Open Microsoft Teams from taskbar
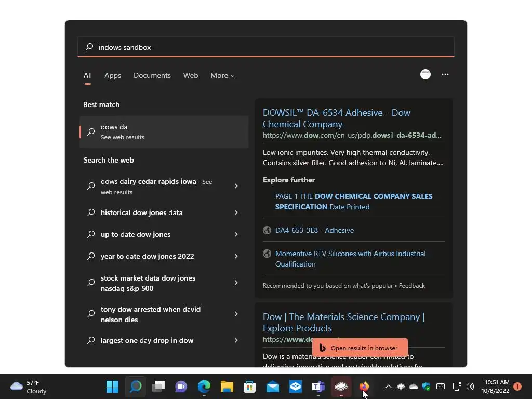Screen dimensions: 532x399 [318, 386]
